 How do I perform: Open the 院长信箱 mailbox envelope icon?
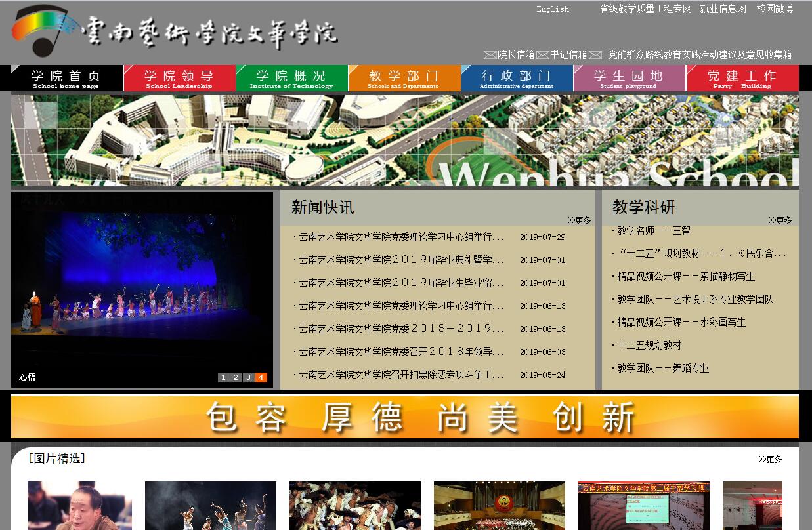pyautogui.click(x=490, y=55)
